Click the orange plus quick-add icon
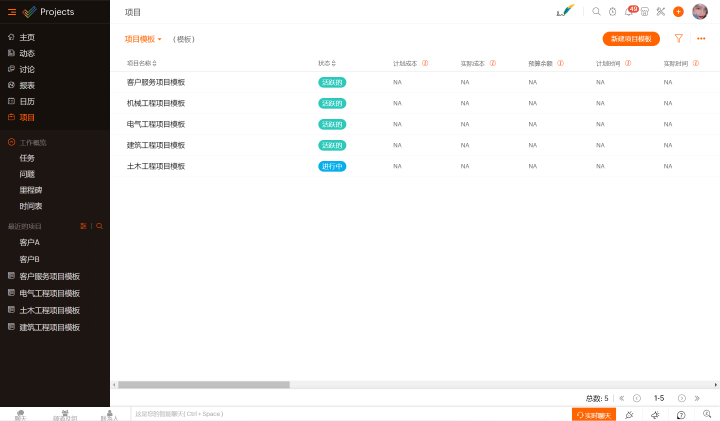The width and height of the screenshot is (720, 421). pos(678,12)
